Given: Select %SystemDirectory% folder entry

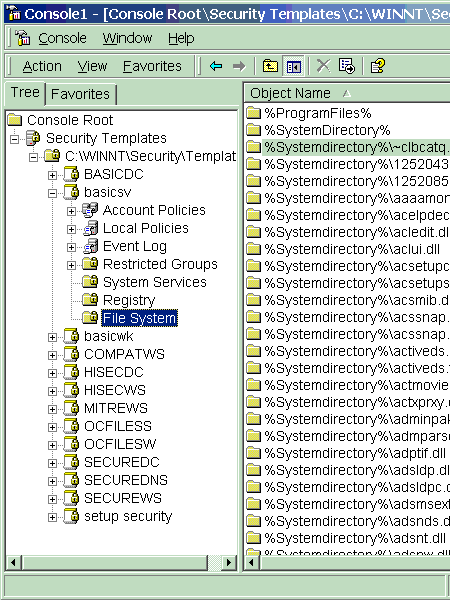Looking at the screenshot, I should click(x=327, y=130).
